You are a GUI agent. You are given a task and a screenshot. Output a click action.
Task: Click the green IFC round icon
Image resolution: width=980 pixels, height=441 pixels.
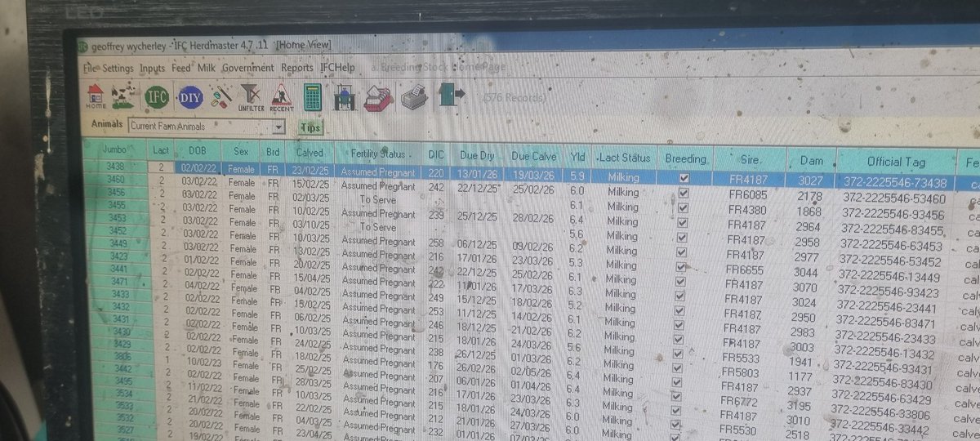coord(156,97)
